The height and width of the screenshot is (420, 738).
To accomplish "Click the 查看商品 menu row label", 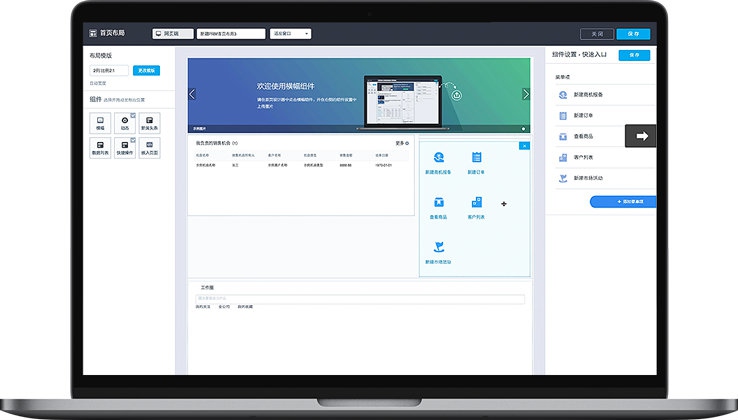I will click(583, 137).
